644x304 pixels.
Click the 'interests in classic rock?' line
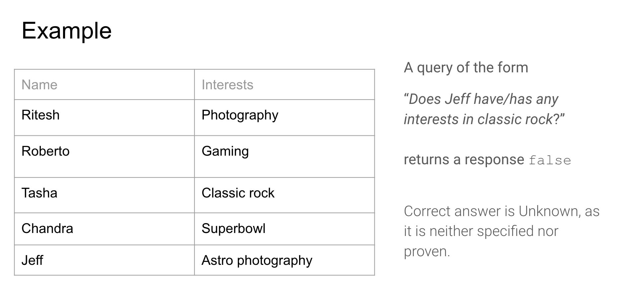pyautogui.click(x=484, y=119)
